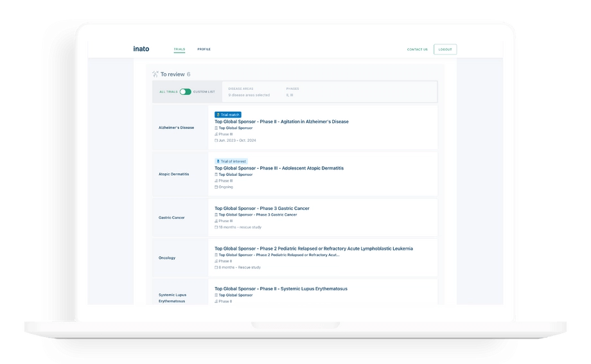Open the Trials tab

pos(179,49)
